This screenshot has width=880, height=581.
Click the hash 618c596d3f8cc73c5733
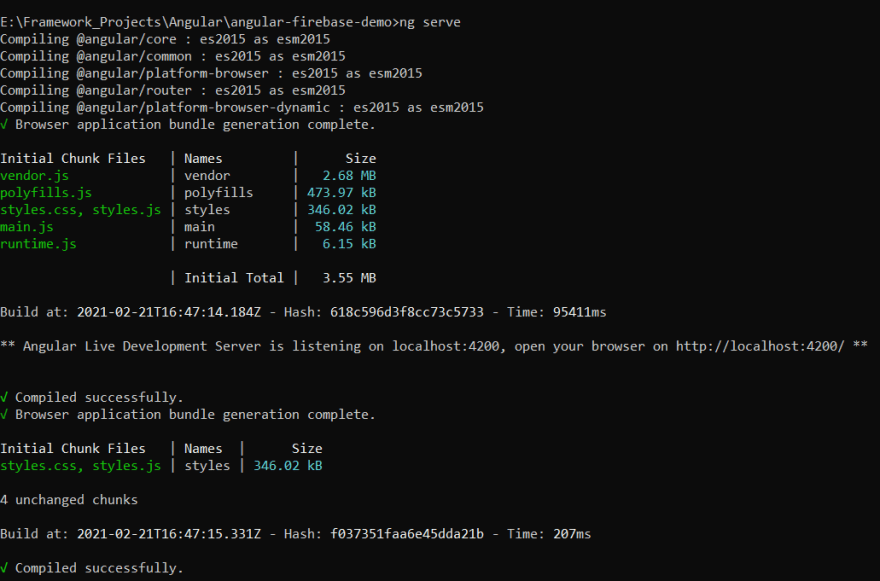pos(407,312)
